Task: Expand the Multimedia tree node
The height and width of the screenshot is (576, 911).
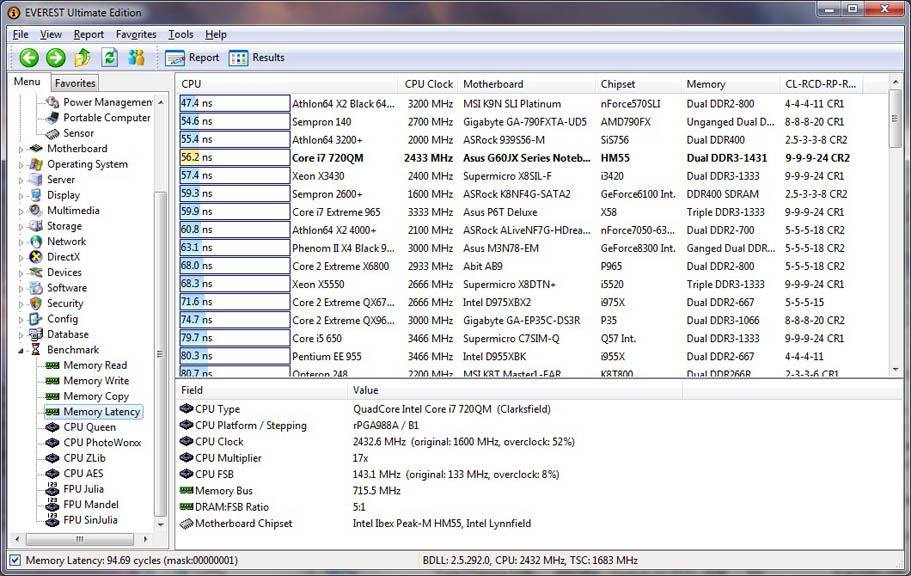Action: [21, 211]
